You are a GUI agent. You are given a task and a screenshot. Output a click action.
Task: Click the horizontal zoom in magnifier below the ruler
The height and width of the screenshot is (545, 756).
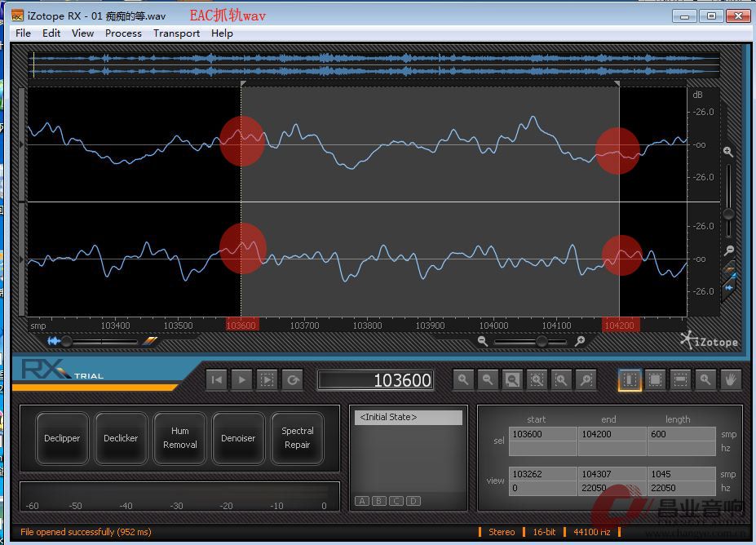click(x=580, y=342)
